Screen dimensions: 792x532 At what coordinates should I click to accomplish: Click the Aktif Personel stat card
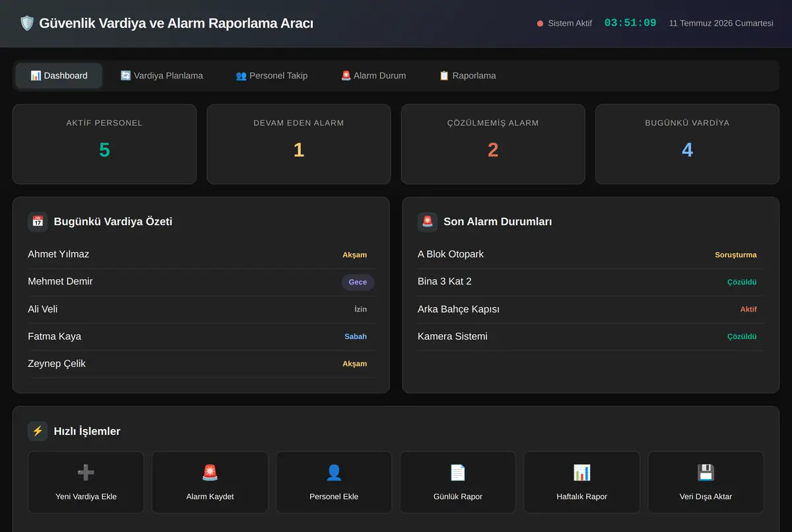click(x=104, y=144)
